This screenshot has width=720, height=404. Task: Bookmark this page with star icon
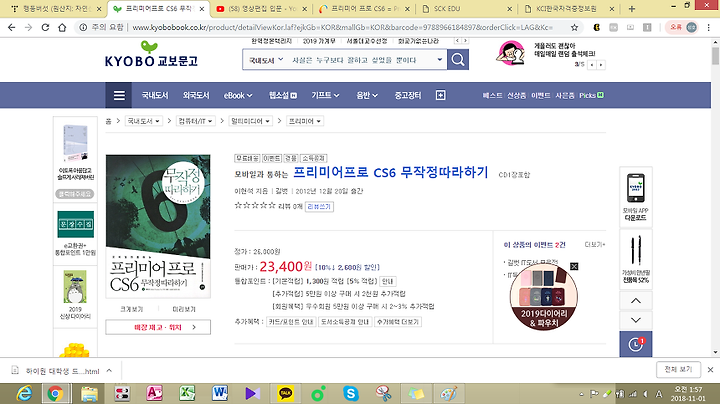(x=574, y=28)
